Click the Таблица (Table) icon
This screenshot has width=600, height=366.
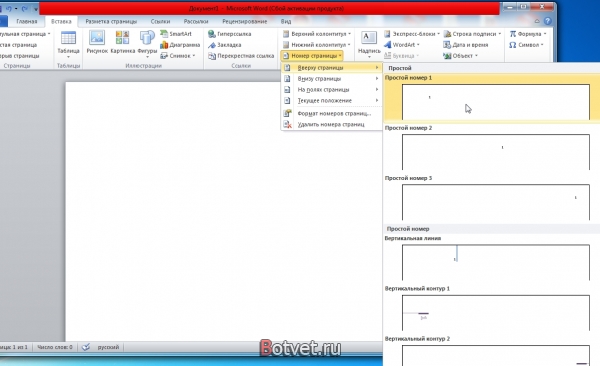click(68, 38)
